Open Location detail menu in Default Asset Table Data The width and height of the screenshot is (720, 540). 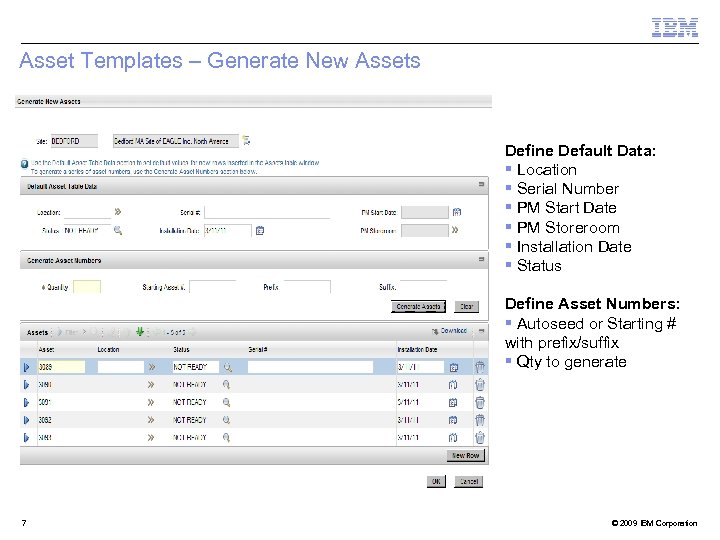pyautogui.click(x=118, y=212)
